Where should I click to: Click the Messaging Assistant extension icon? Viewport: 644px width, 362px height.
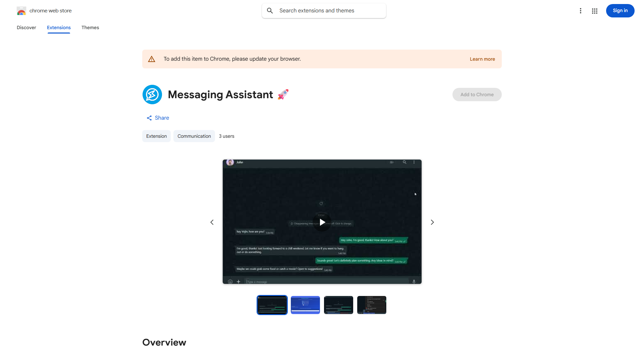(152, 95)
